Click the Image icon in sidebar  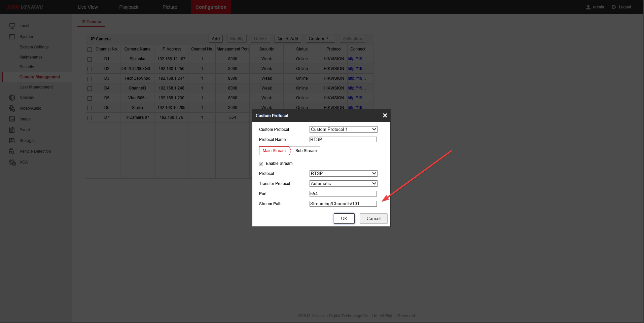point(12,119)
